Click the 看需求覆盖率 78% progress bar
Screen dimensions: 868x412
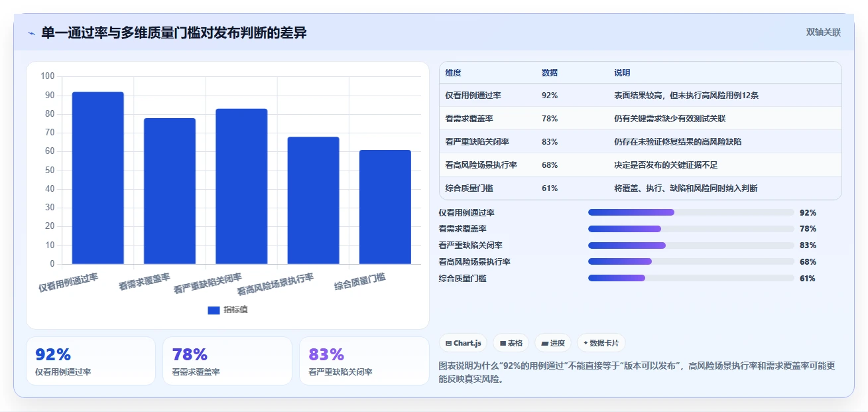691,229
